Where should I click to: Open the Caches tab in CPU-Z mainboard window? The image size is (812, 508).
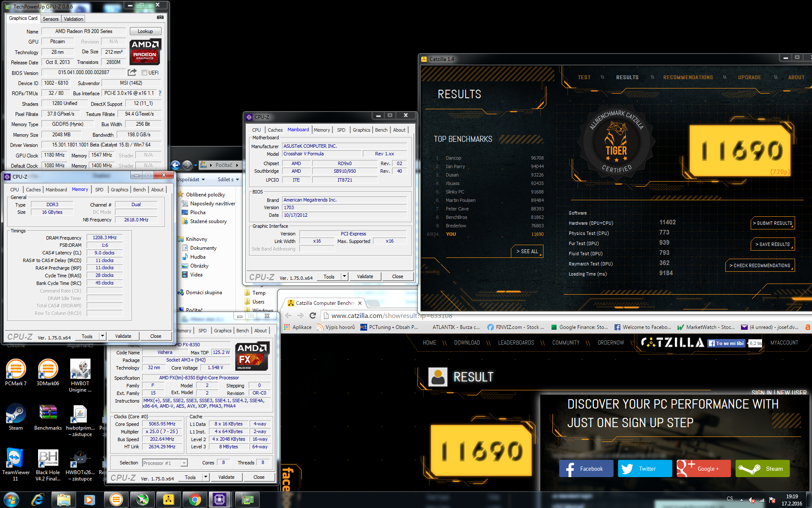275,130
